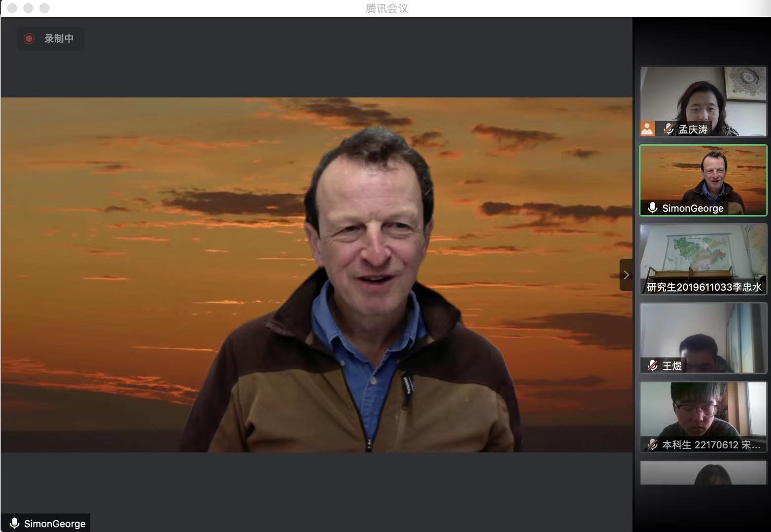Collapse the participant video strip with the chevron
771x532 pixels.
click(x=626, y=275)
